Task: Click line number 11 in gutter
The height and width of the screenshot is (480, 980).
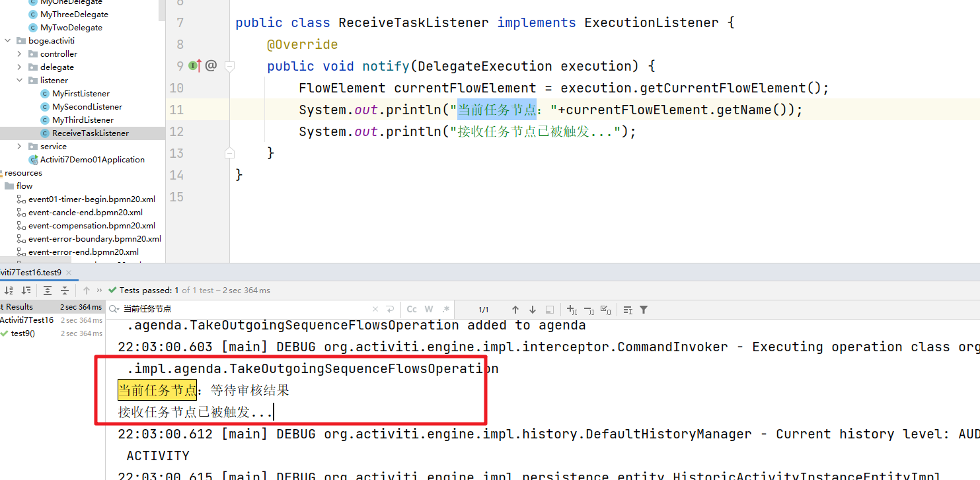Action: pyautogui.click(x=176, y=110)
